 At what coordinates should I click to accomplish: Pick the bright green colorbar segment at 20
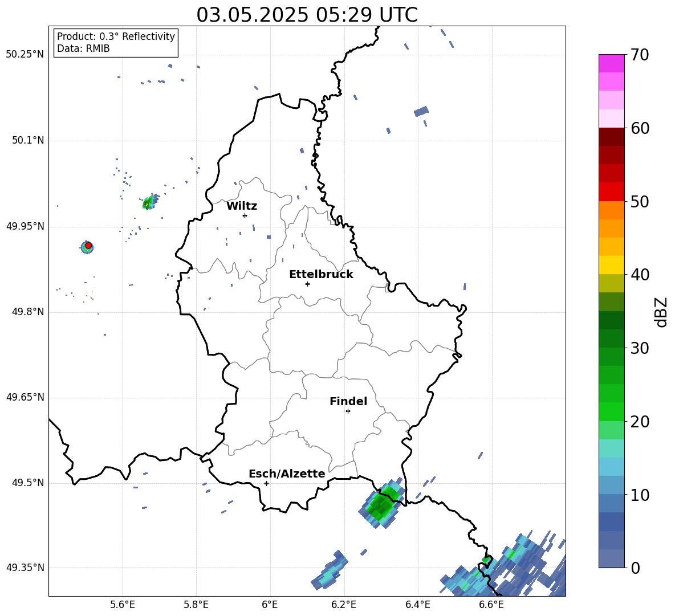(611, 411)
